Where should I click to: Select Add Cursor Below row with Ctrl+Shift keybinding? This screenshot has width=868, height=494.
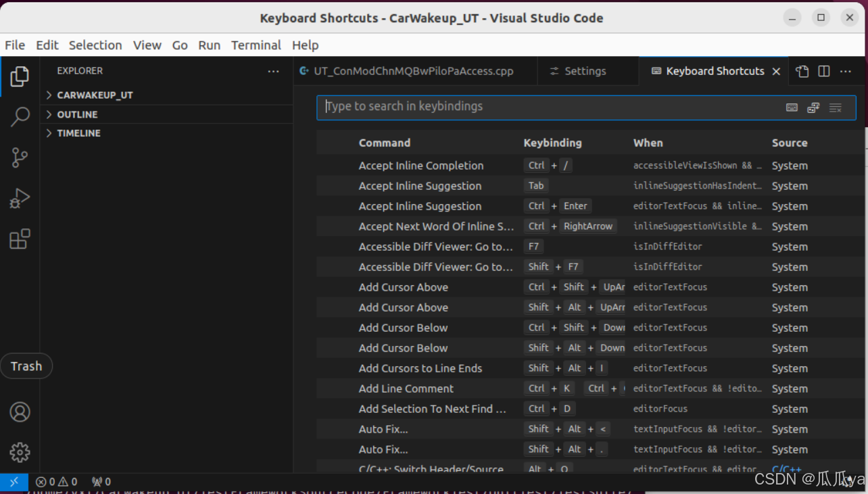click(x=589, y=328)
